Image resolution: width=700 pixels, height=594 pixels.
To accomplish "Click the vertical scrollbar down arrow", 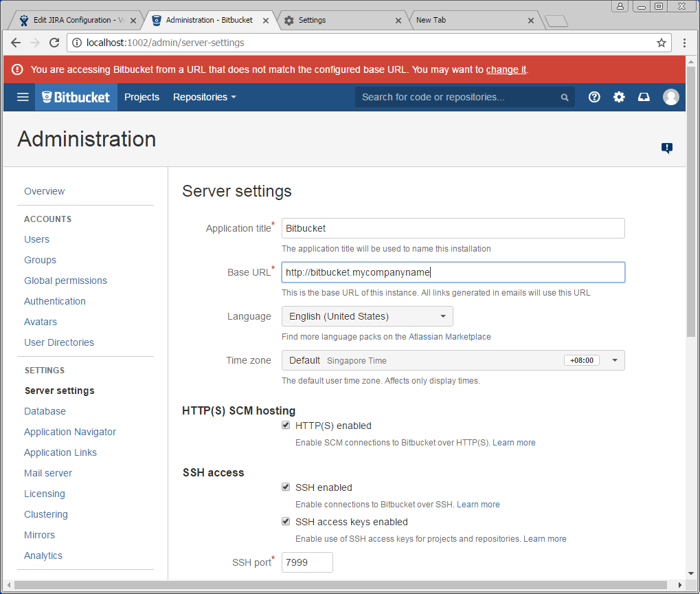I will (691, 573).
